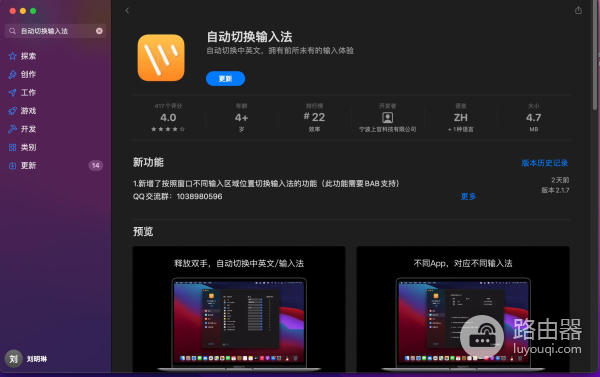Open 版本历史记录 link
The height and width of the screenshot is (377, 600).
pos(545,163)
